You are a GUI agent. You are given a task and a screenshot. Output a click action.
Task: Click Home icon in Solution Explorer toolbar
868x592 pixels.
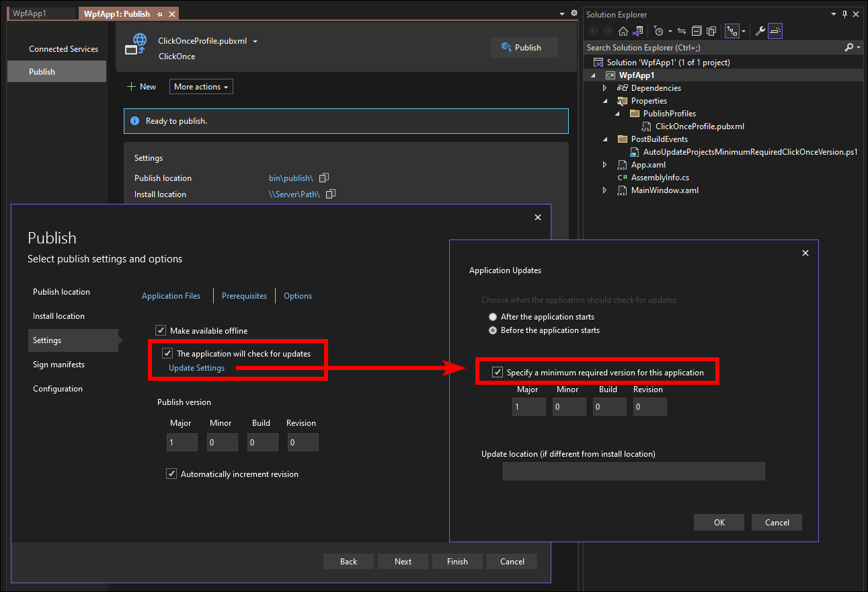623,31
